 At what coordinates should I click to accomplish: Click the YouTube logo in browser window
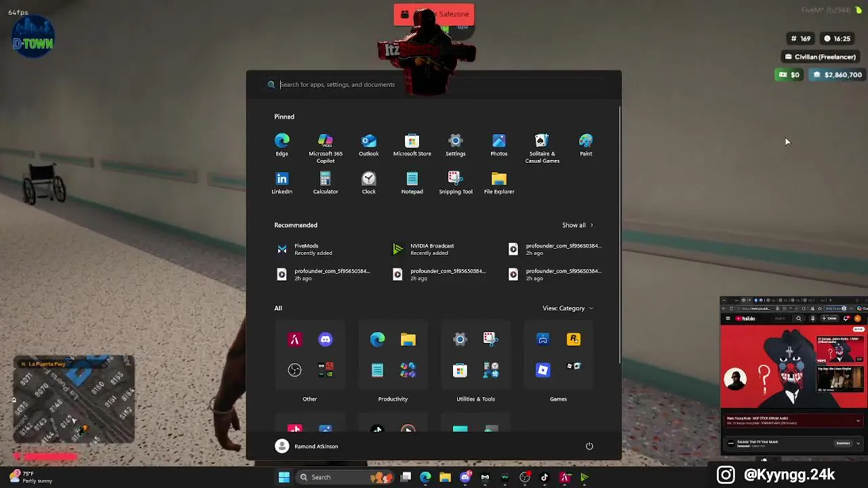click(x=745, y=318)
